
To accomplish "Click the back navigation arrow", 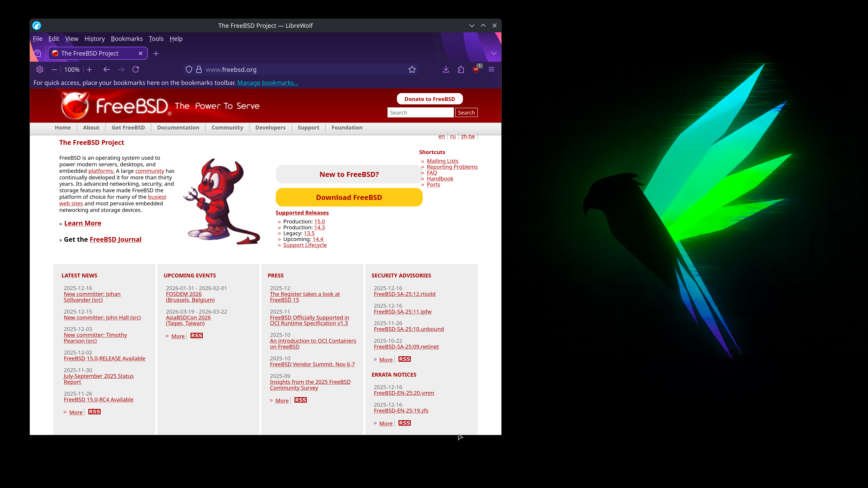I will pyautogui.click(x=106, y=69).
